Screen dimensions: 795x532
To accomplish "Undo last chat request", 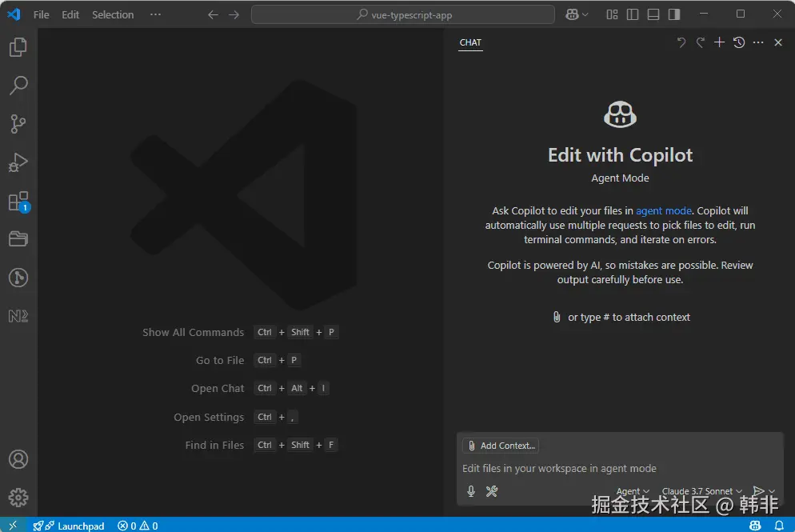I will coord(681,42).
